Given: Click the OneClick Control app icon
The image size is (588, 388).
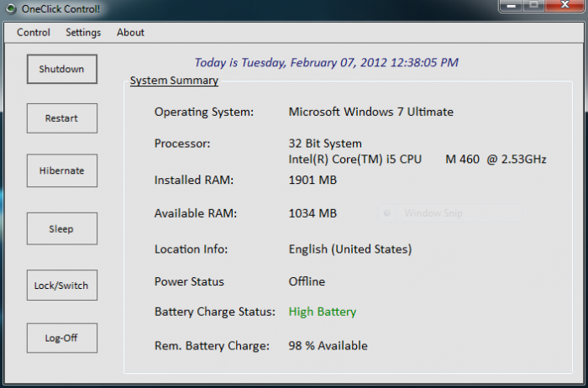Looking at the screenshot, I should coord(11,9).
